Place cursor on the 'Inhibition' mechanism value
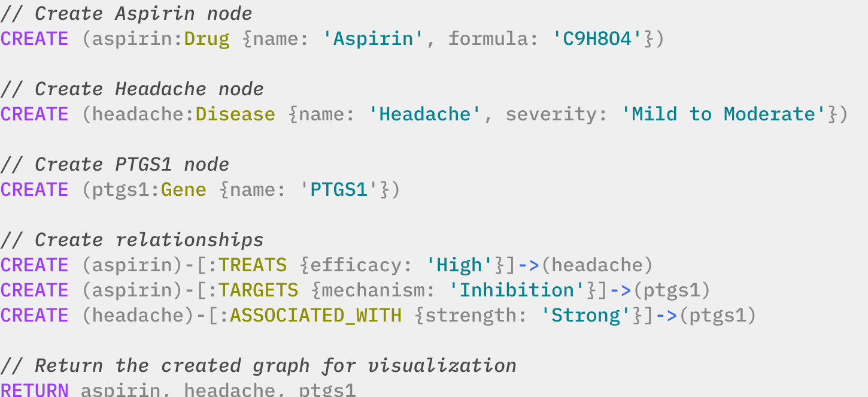This screenshot has height=397, width=868. pos(517,290)
